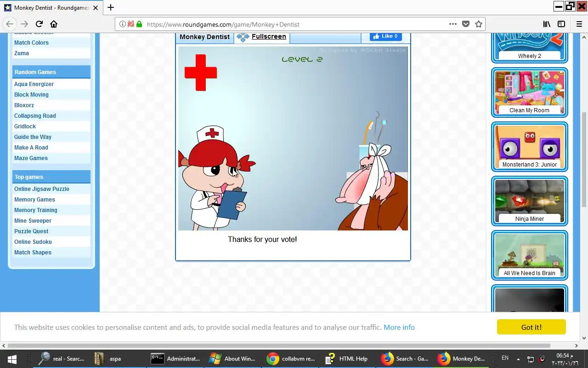
Task: Click the browser Forward arrow
Action: tap(24, 24)
